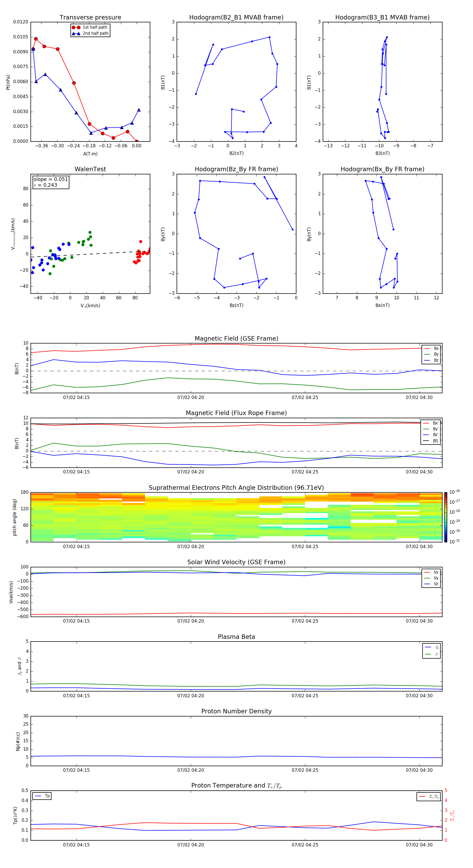Click the 'Proton Temperature and Te/Tp' title
This screenshot has width=473, height=868.
pyautogui.click(x=236, y=786)
